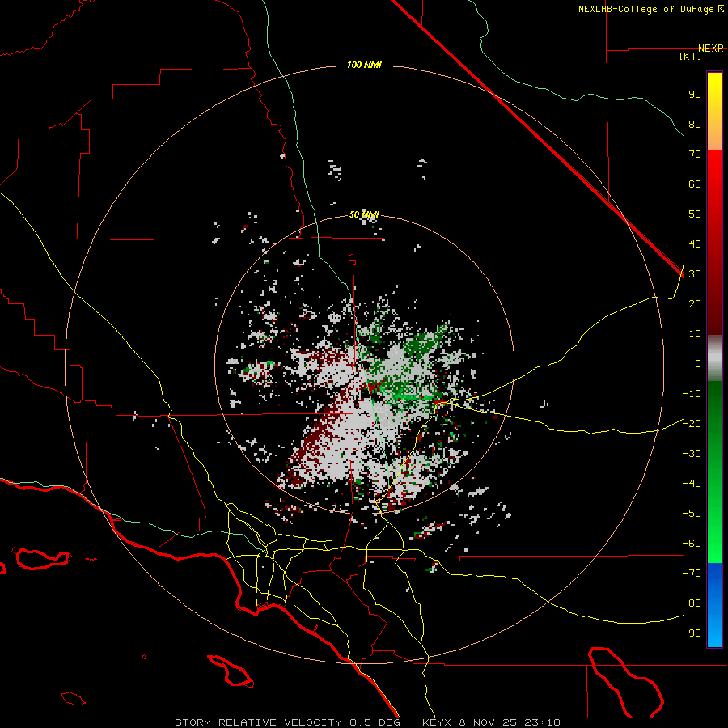Select the 70 value on the velocity scale
728x728 pixels.
pyautogui.click(x=695, y=154)
